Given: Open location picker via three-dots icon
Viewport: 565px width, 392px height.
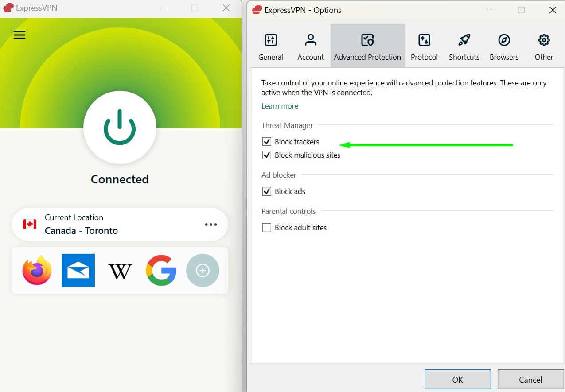Looking at the screenshot, I should coord(211,225).
